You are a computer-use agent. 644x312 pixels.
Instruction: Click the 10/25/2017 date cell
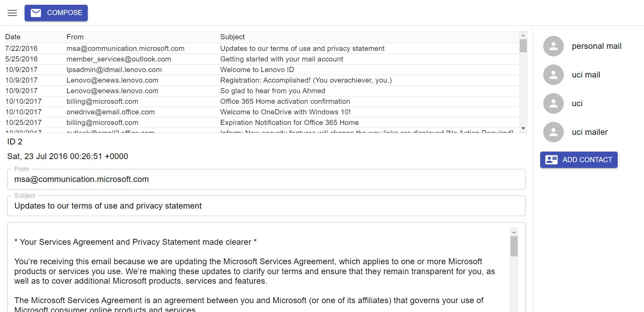coord(23,123)
